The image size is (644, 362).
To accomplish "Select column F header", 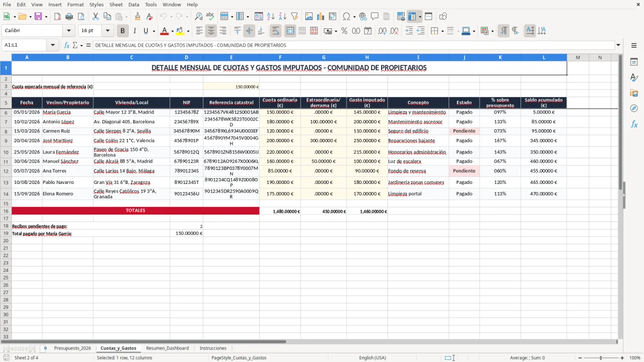I will [280, 57].
